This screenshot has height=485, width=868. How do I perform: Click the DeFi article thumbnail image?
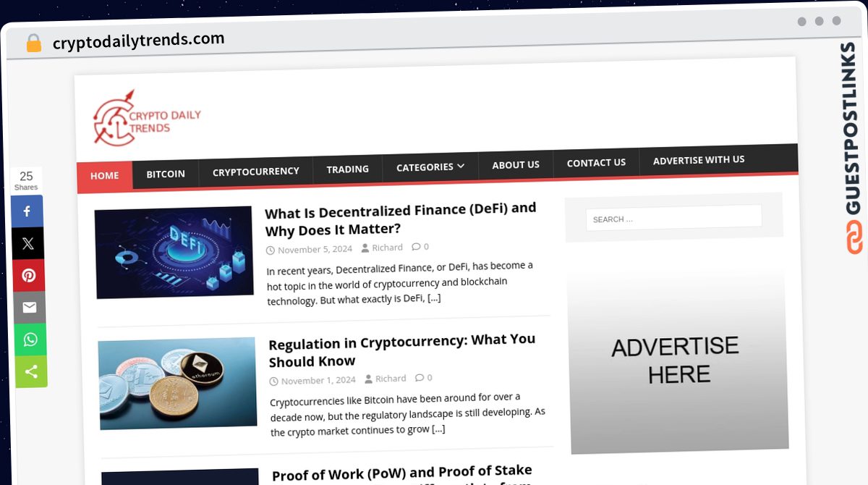tap(174, 253)
